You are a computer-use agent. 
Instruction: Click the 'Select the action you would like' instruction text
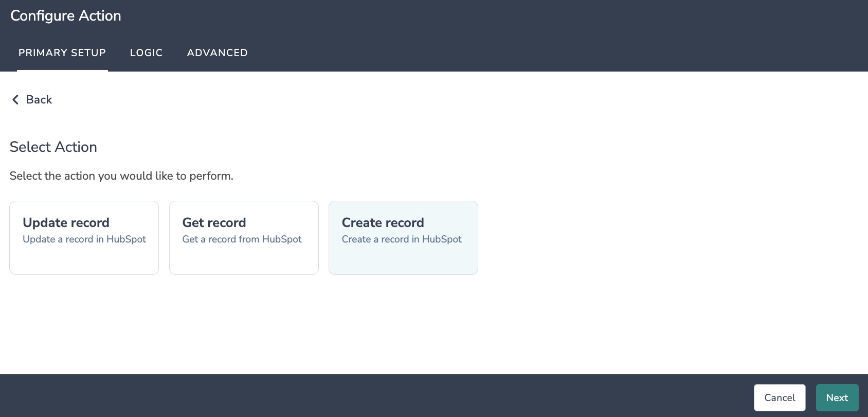point(121,176)
